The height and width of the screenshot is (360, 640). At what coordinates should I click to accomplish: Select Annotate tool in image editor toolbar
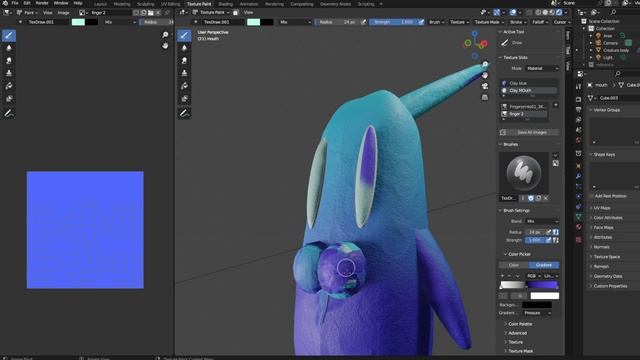click(x=9, y=113)
